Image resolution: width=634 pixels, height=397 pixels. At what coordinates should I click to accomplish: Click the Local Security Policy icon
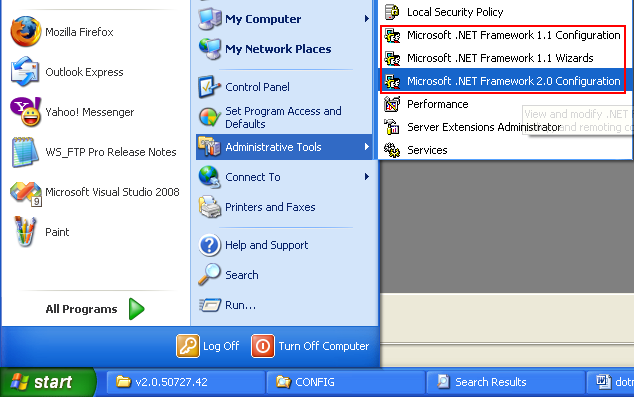pyautogui.click(x=392, y=12)
